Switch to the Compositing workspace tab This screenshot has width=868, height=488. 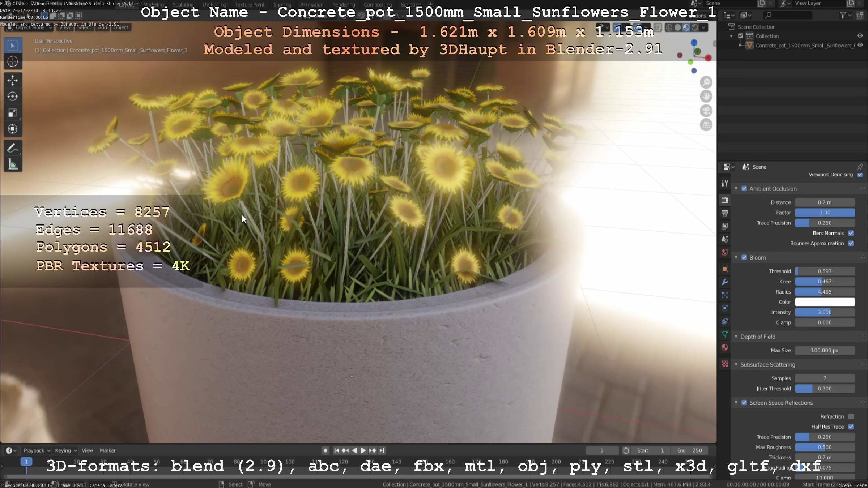click(x=378, y=4)
